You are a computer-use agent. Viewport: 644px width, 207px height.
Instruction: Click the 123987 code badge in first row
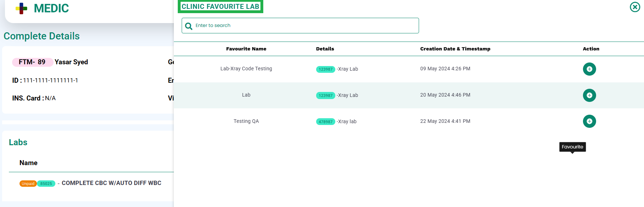point(325,69)
